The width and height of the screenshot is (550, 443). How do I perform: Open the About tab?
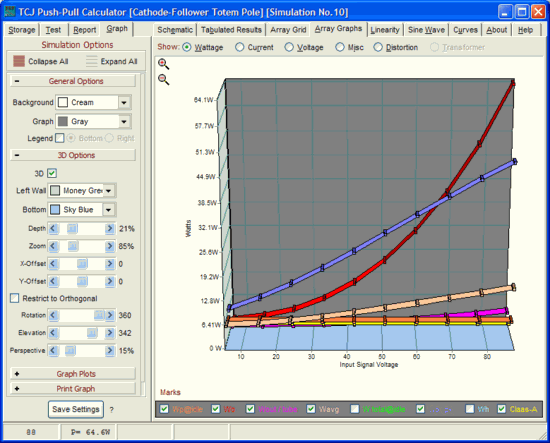pyautogui.click(x=497, y=30)
